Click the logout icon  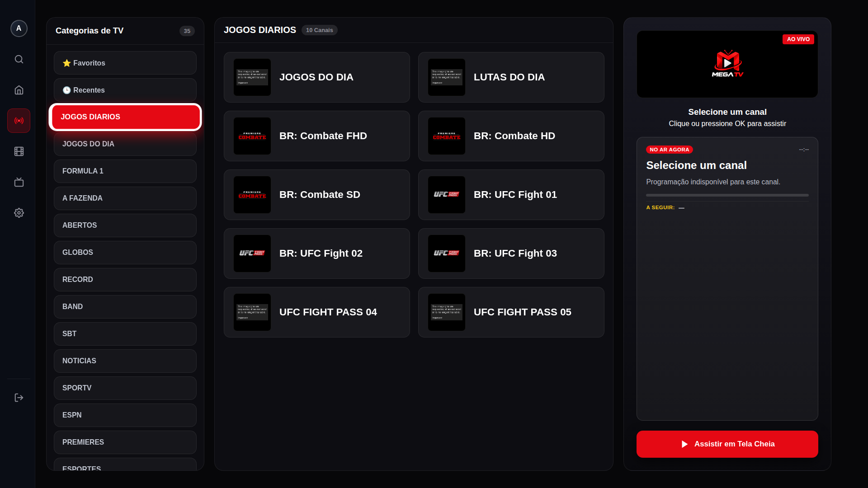[19, 398]
